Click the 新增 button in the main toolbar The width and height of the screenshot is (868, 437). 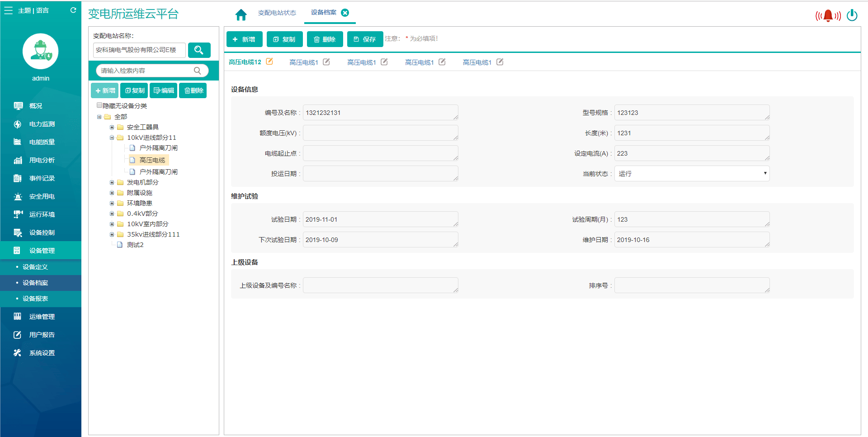(244, 39)
